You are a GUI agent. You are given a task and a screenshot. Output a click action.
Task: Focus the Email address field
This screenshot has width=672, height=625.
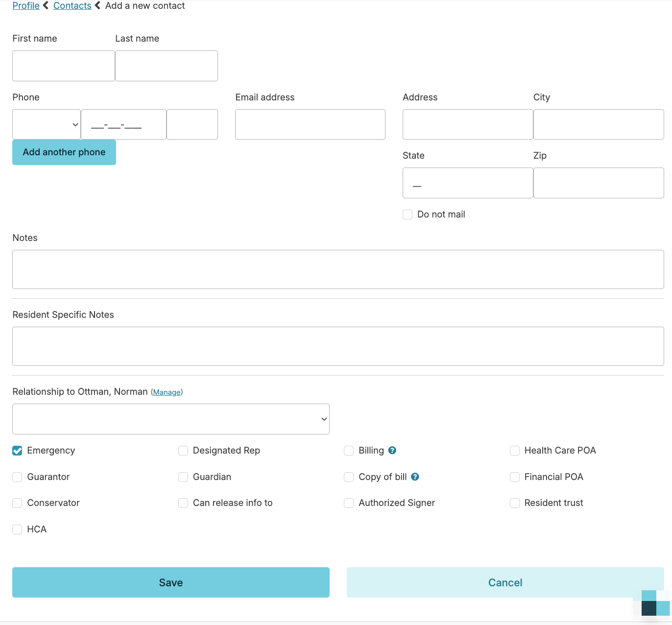point(310,124)
